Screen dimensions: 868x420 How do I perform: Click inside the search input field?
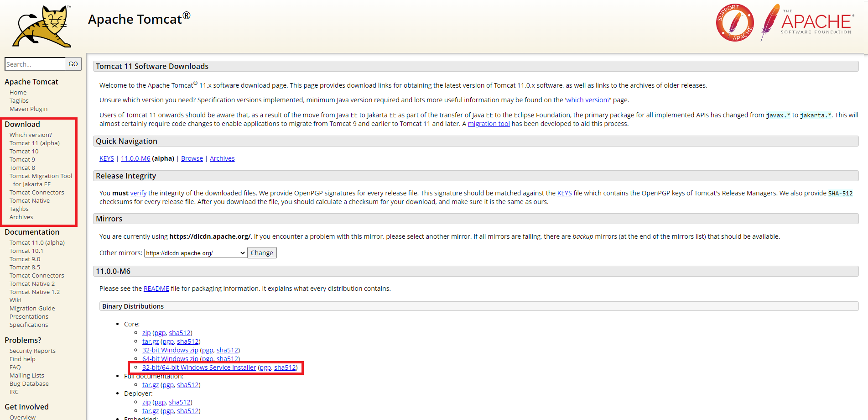[34, 64]
